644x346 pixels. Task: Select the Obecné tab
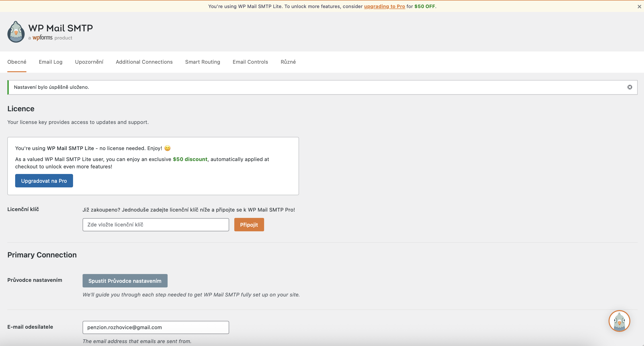(x=17, y=62)
